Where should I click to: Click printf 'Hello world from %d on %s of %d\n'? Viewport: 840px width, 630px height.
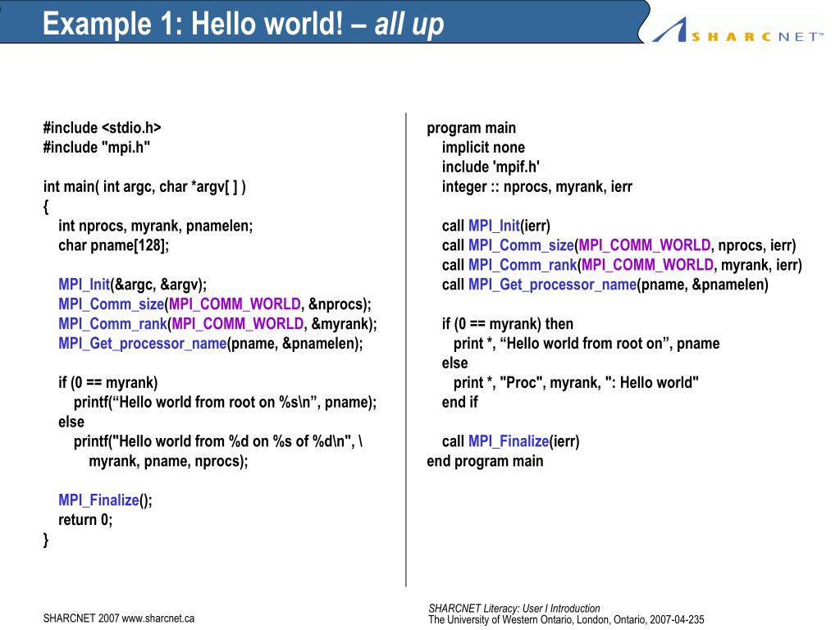tap(218, 441)
